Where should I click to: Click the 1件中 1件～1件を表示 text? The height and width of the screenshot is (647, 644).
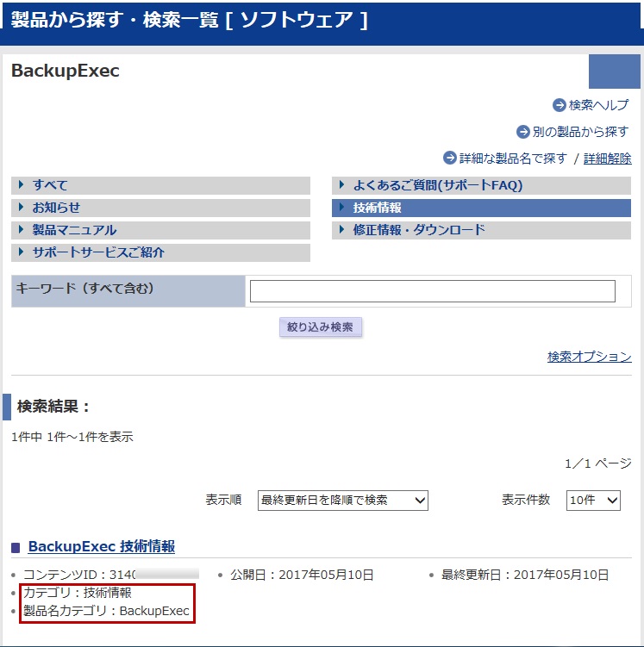72,437
